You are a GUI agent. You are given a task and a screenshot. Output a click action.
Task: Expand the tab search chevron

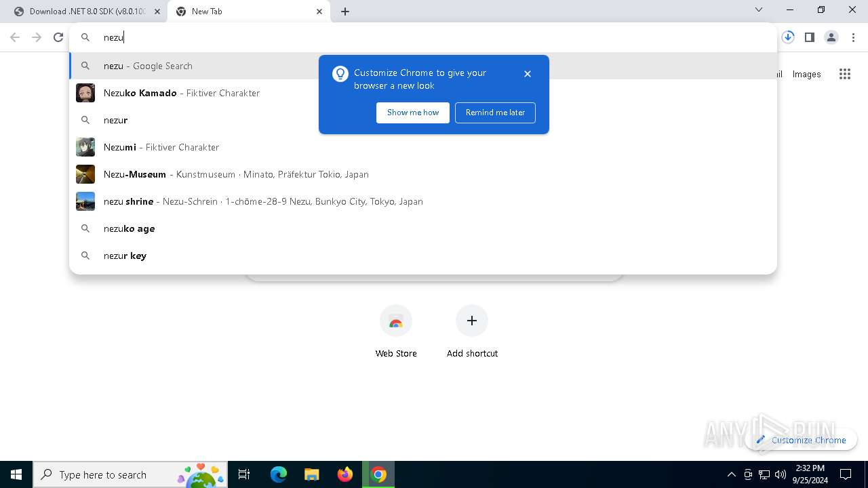click(x=759, y=9)
